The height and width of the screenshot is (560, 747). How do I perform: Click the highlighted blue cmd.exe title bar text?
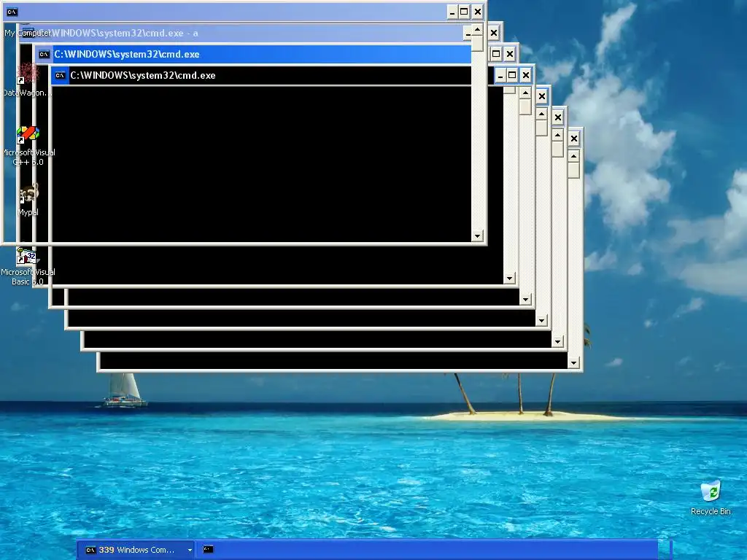pyautogui.click(x=127, y=54)
